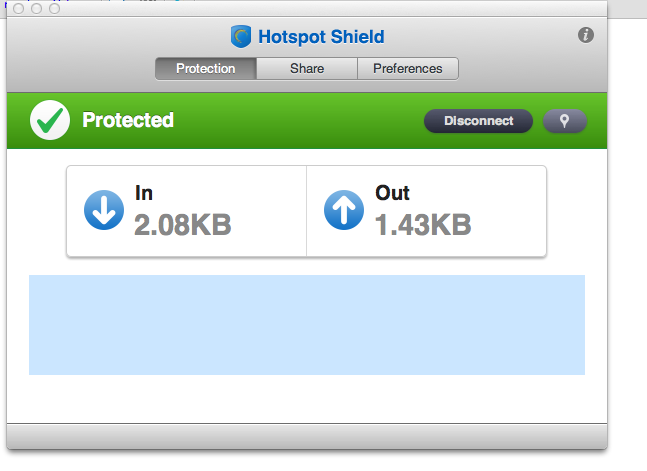
Task: Click the 1.43KB outgoing data value
Action: tap(423, 225)
